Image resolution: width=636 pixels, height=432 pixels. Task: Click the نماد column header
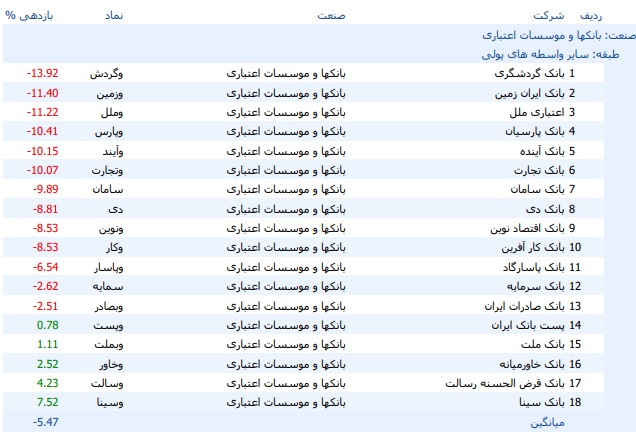pos(114,15)
